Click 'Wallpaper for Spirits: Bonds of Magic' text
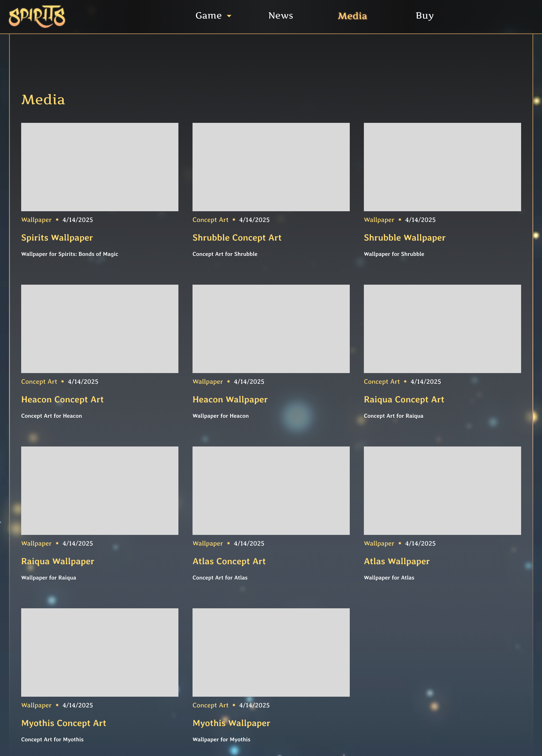This screenshot has height=756, width=542. tap(70, 254)
